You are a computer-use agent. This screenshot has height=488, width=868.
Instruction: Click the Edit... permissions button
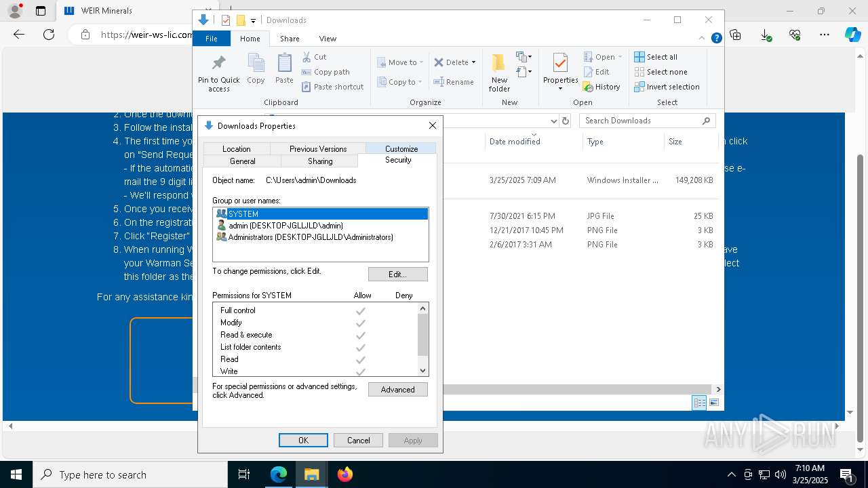[x=398, y=274]
